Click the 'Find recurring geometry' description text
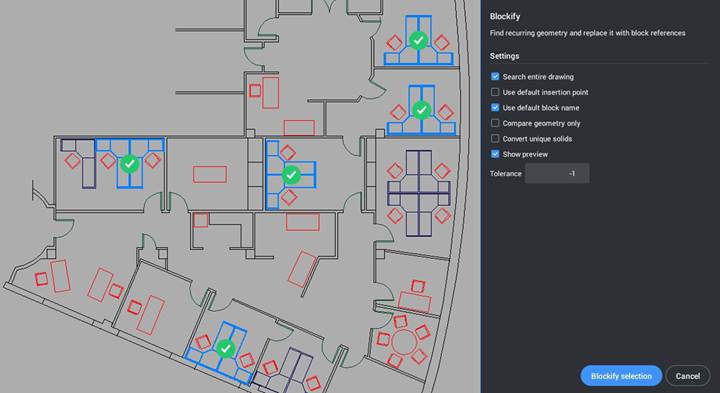The height and width of the screenshot is (393, 720). point(587,33)
